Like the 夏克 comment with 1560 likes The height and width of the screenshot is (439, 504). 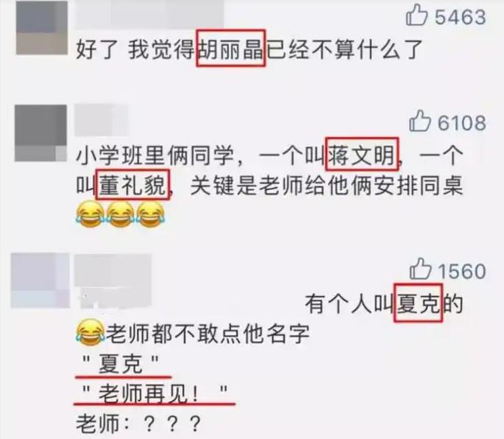[420, 269]
